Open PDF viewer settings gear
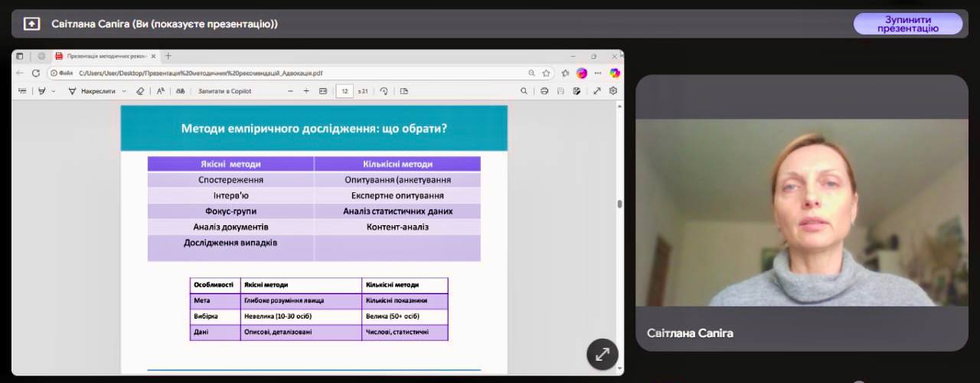 [x=613, y=90]
